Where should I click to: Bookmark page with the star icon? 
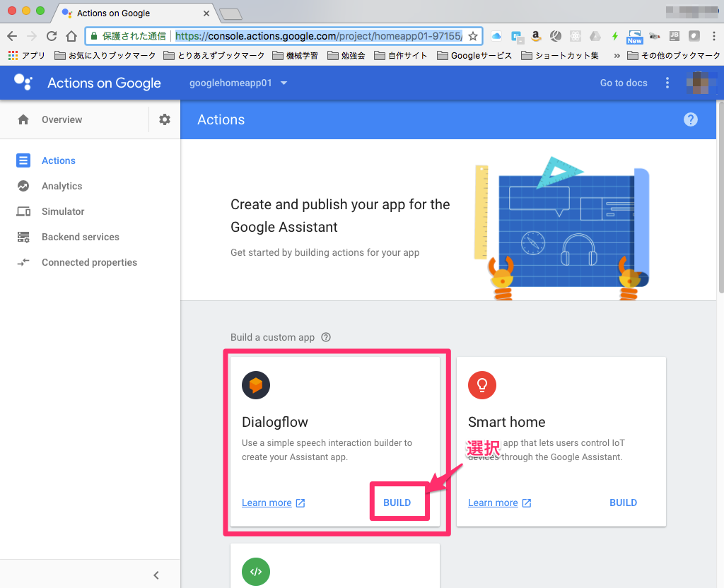pos(473,36)
